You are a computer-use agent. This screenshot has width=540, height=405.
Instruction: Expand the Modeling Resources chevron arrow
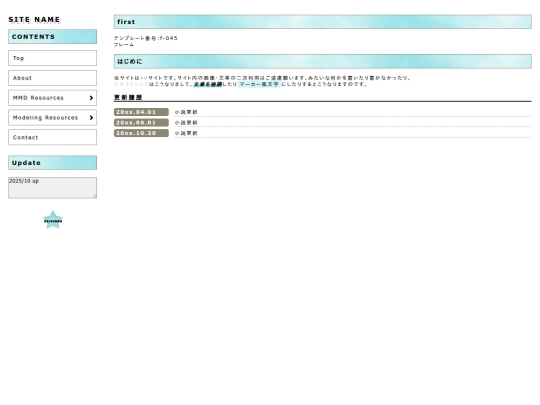click(91, 118)
